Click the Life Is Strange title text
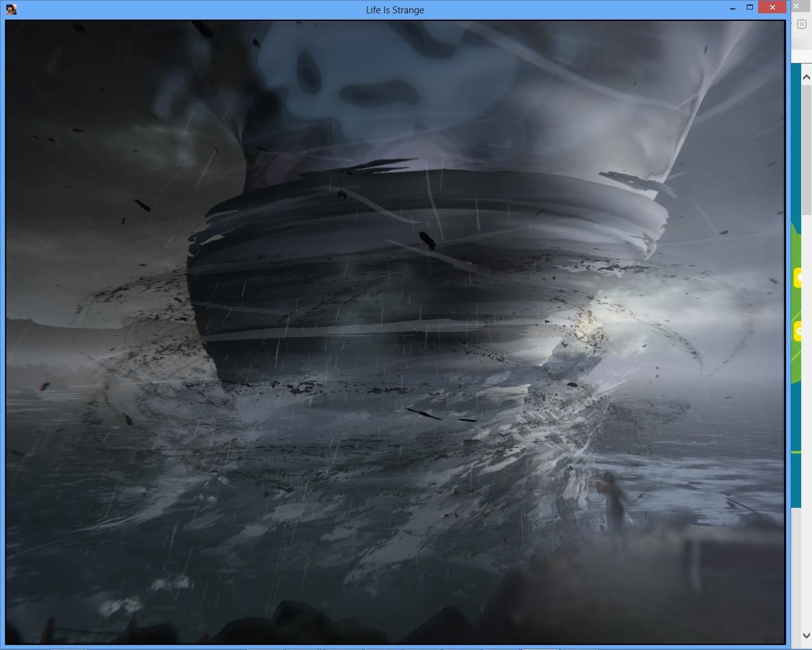The image size is (812, 650). (395, 10)
